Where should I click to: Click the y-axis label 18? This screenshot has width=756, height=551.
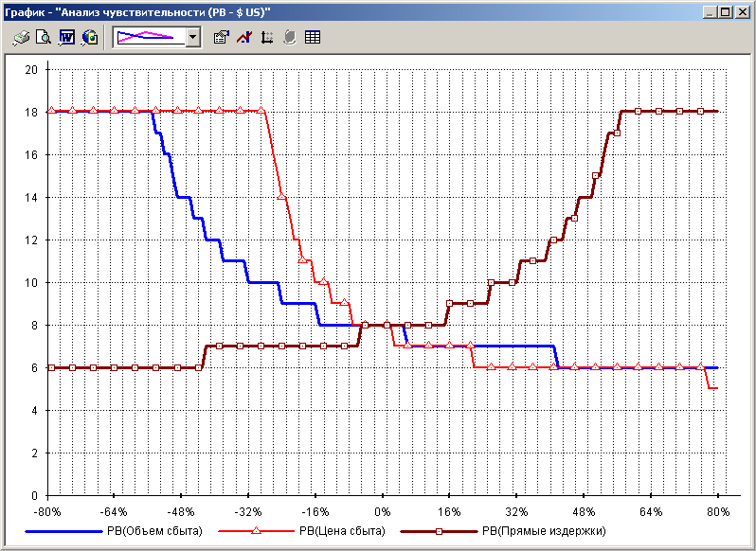point(31,112)
